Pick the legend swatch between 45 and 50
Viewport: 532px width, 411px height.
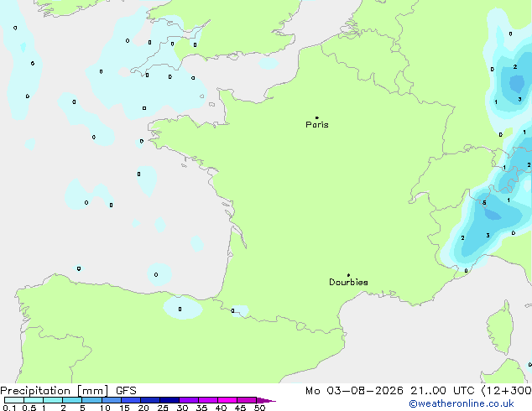[x=247, y=400]
